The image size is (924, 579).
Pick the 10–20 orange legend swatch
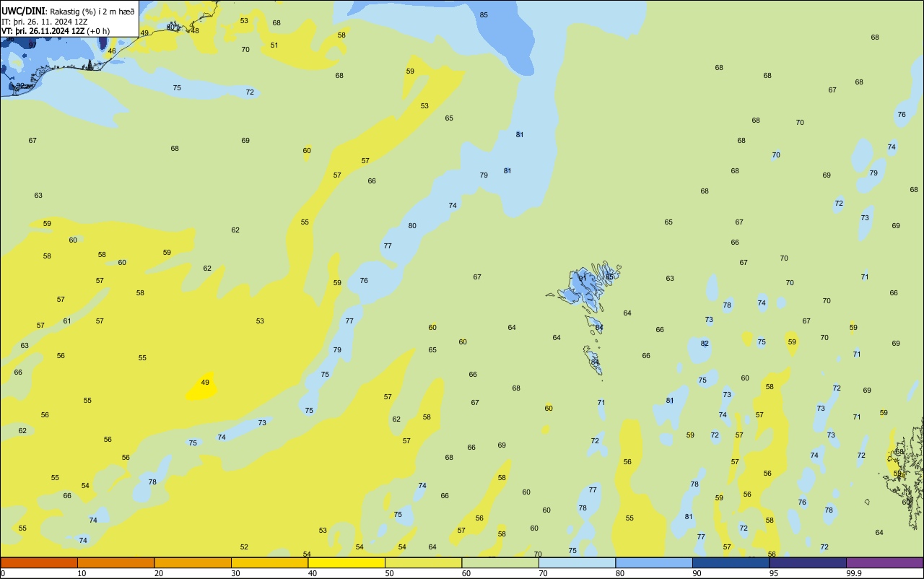[x=115, y=562]
